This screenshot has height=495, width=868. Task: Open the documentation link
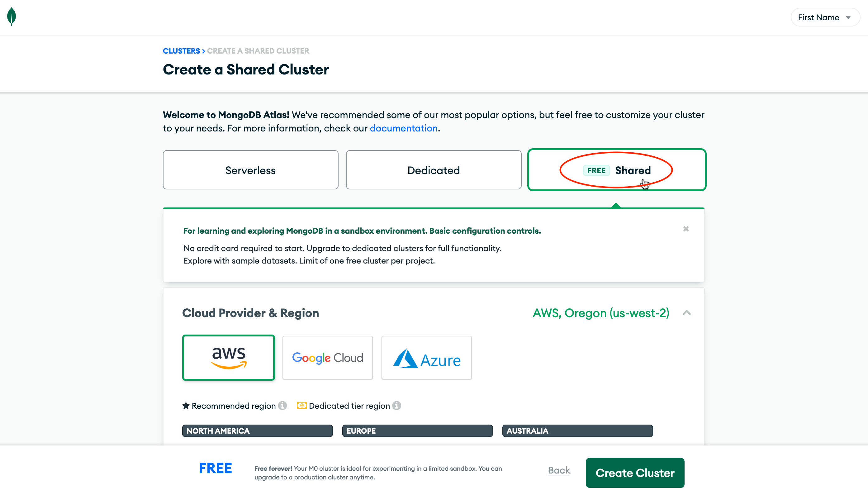click(403, 128)
